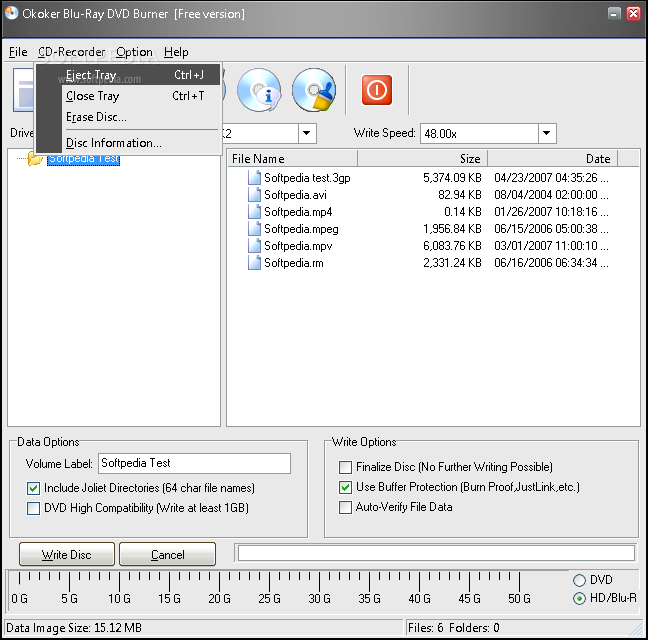Click the Softpedia.mpv file icon
This screenshot has height=640, width=648.
pyautogui.click(x=254, y=245)
